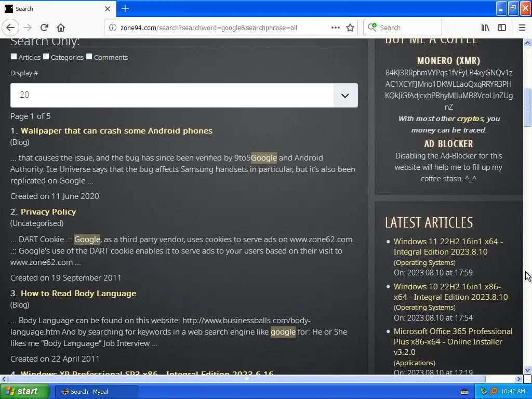
Task: Click 'On: 2023.08.10 at 17:59' date text
Action: [433, 273]
